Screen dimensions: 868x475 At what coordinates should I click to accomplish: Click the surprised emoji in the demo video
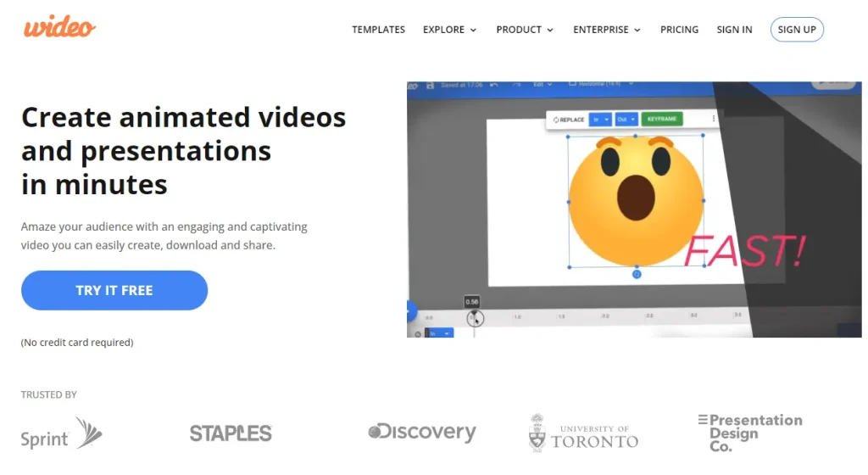click(636, 202)
